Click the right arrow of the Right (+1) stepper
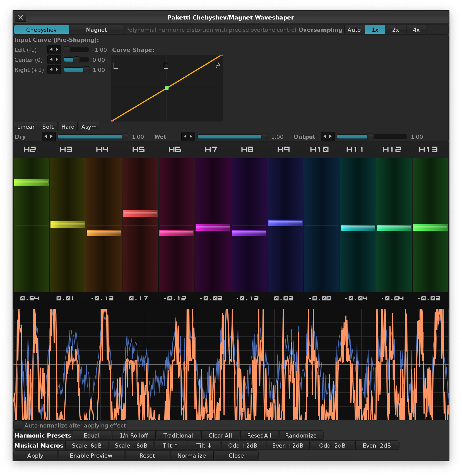 [57, 70]
